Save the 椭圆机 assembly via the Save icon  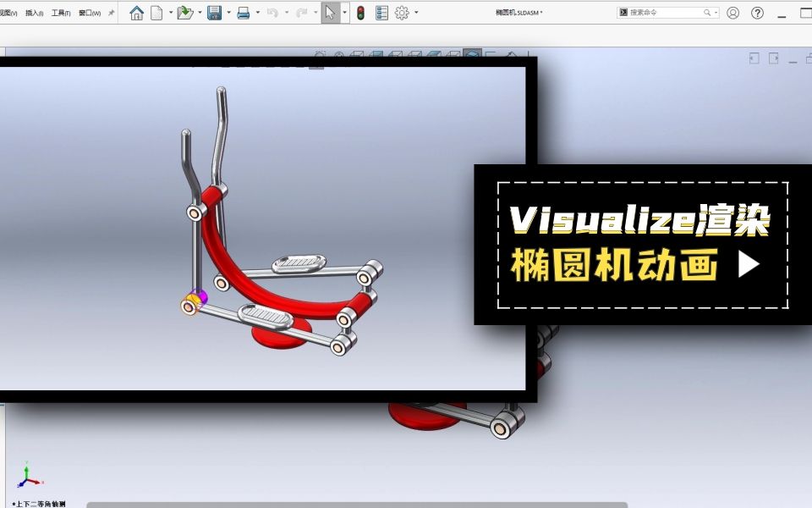pos(214,12)
